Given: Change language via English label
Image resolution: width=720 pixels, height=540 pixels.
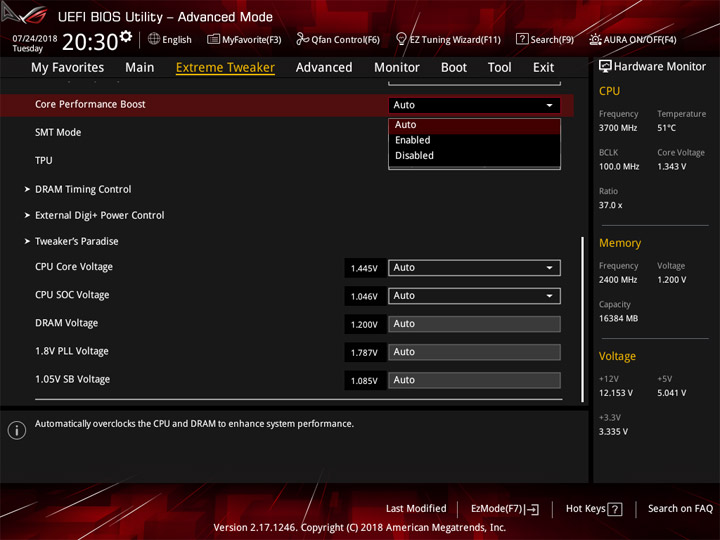Looking at the screenshot, I should pyautogui.click(x=177, y=40).
